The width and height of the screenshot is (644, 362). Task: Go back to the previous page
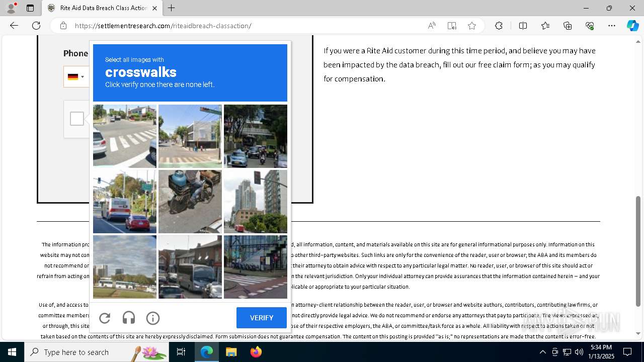pyautogui.click(x=14, y=26)
